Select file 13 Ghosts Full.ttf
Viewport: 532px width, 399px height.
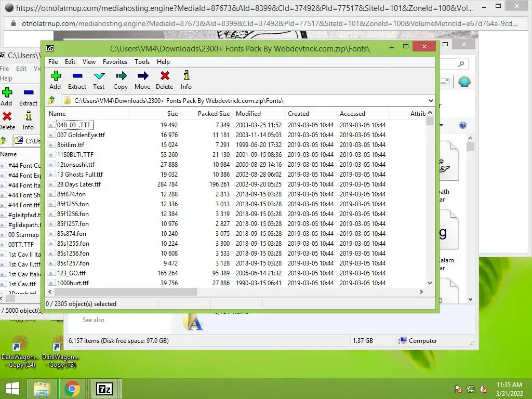click(79, 174)
